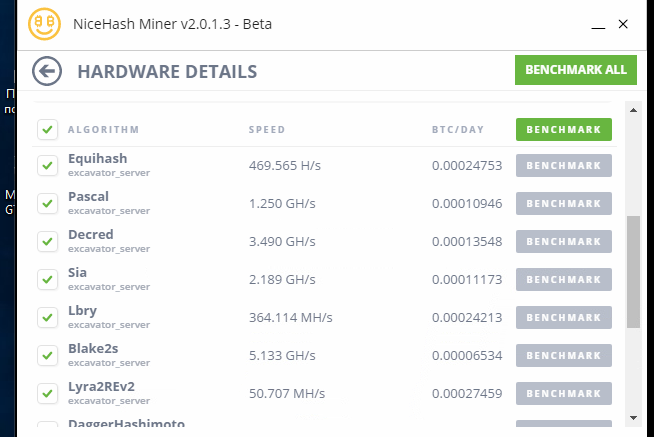Image resolution: width=654 pixels, height=437 pixels.
Task: Benchmark the Equihash algorithm
Action: coord(563,166)
